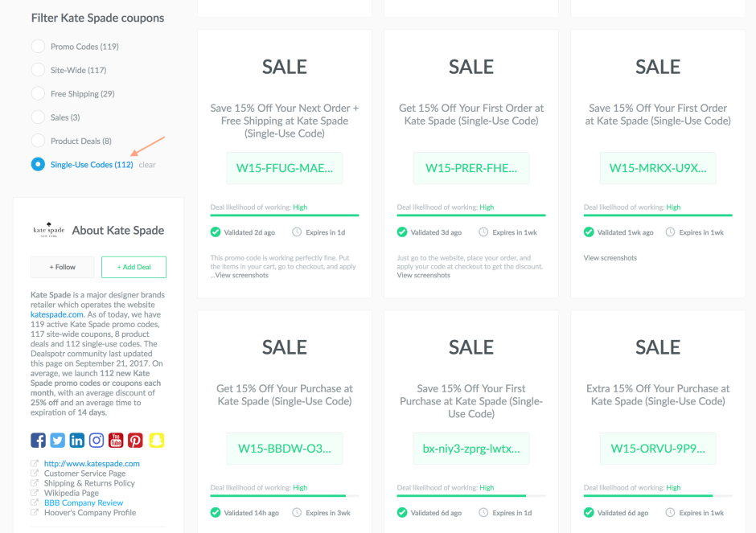Click the Twitter social icon
This screenshot has width=756, height=533.
[57, 440]
